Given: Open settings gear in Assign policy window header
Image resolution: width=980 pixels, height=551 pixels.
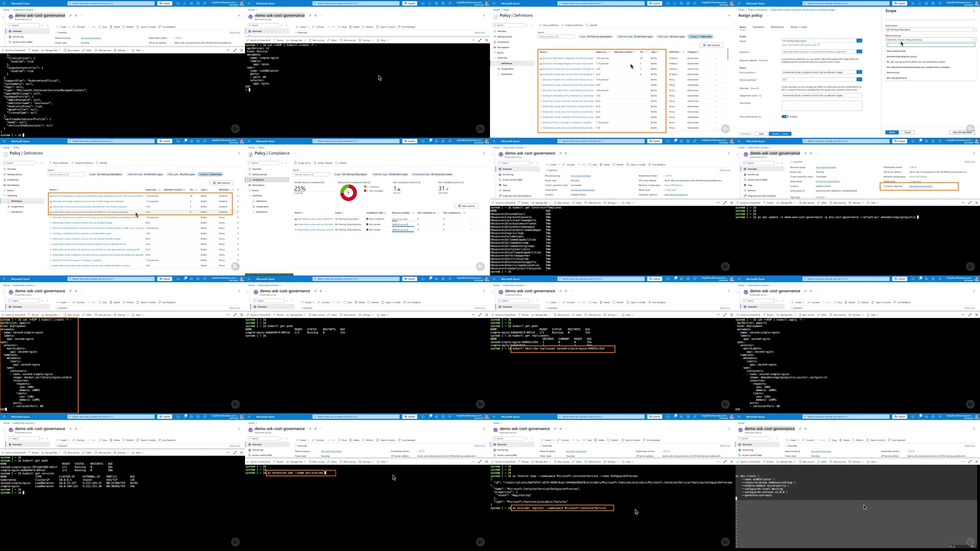Looking at the screenshot, I should click(x=926, y=3).
